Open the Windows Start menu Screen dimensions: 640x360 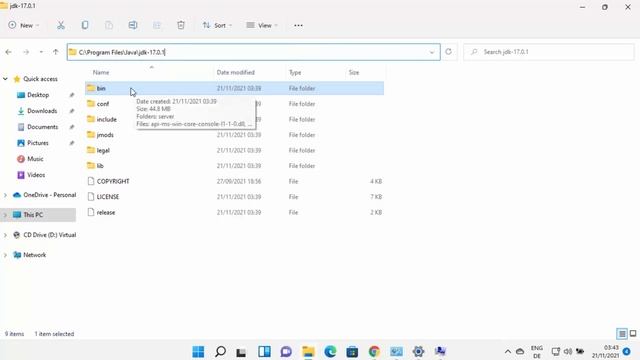198,351
